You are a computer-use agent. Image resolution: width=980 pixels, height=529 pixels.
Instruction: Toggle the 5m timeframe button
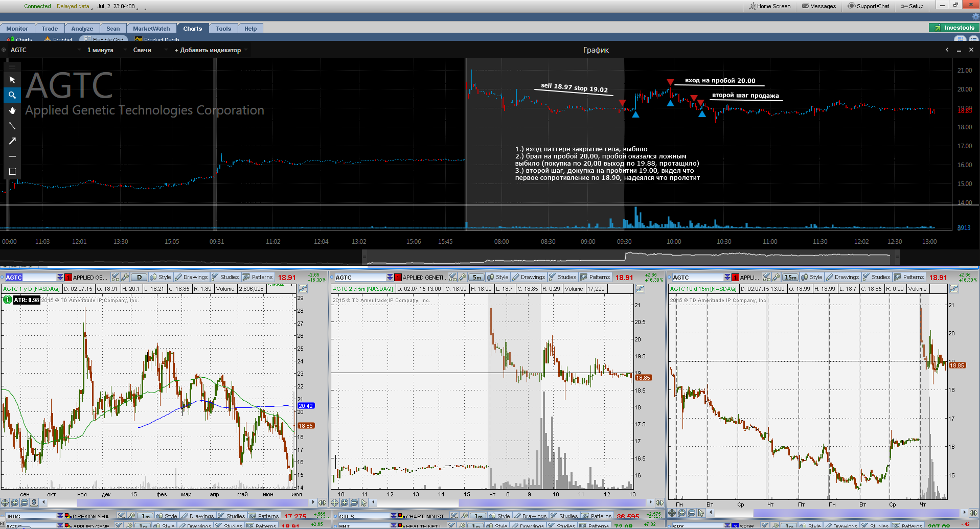476,277
